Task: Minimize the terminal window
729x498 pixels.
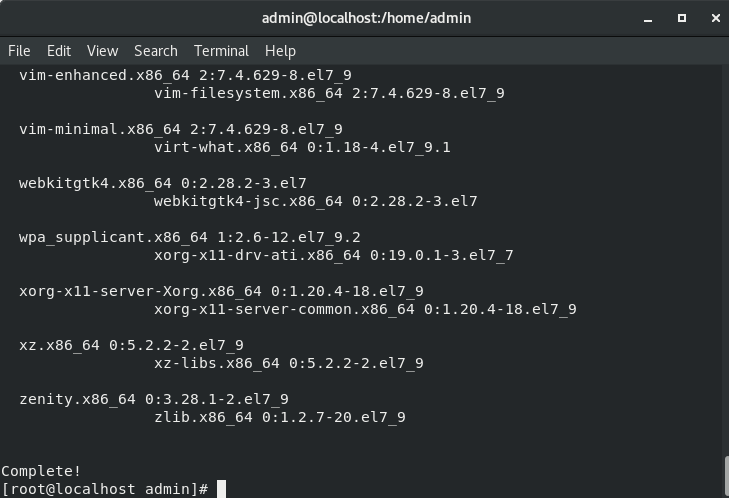Action: click(650, 18)
